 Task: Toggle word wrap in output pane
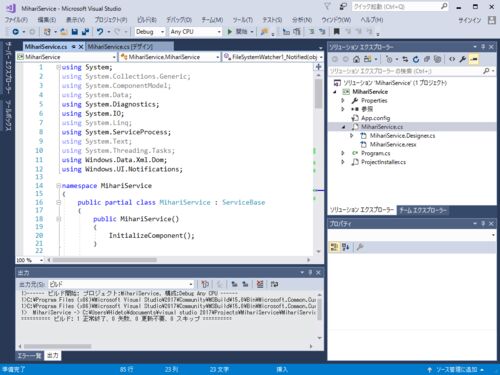(x=274, y=284)
